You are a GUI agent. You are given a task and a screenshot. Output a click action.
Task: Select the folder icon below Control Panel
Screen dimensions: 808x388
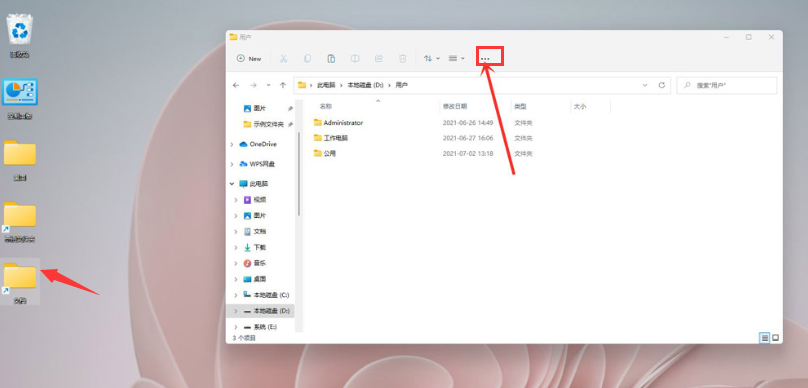20,161
